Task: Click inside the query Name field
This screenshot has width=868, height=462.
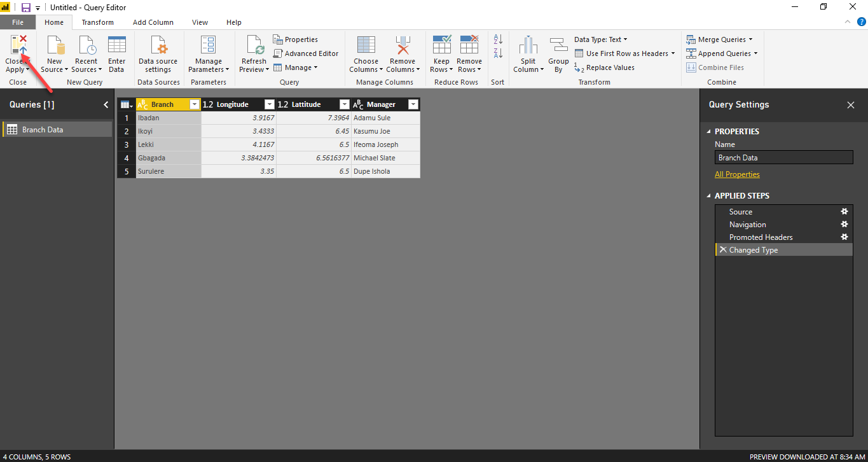Action: point(783,157)
